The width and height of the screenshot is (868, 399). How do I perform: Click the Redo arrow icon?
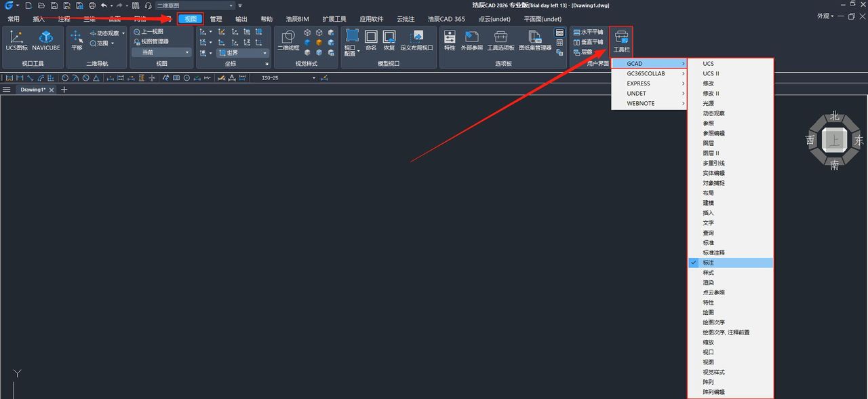tap(120, 5)
